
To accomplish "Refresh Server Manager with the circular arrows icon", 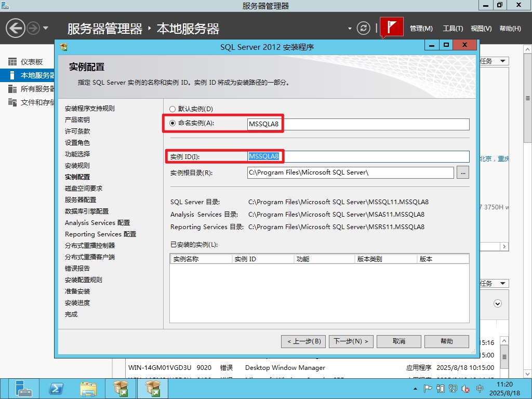I will coord(363,28).
